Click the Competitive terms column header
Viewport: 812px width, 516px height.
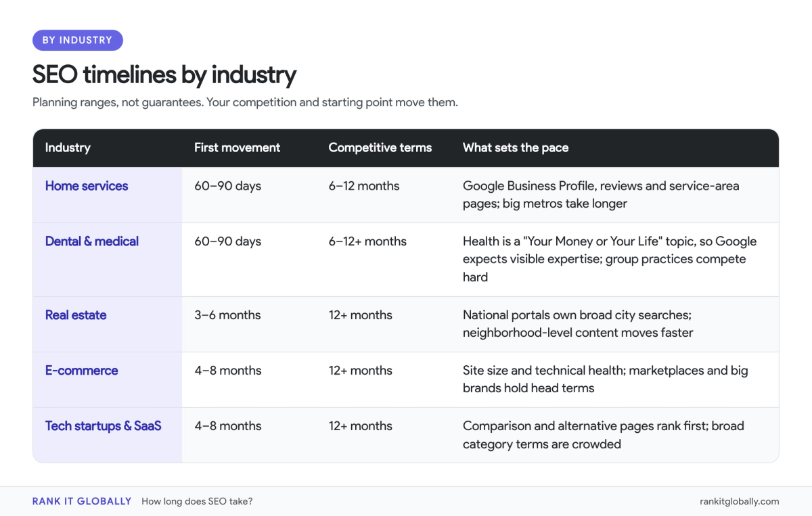coord(380,147)
